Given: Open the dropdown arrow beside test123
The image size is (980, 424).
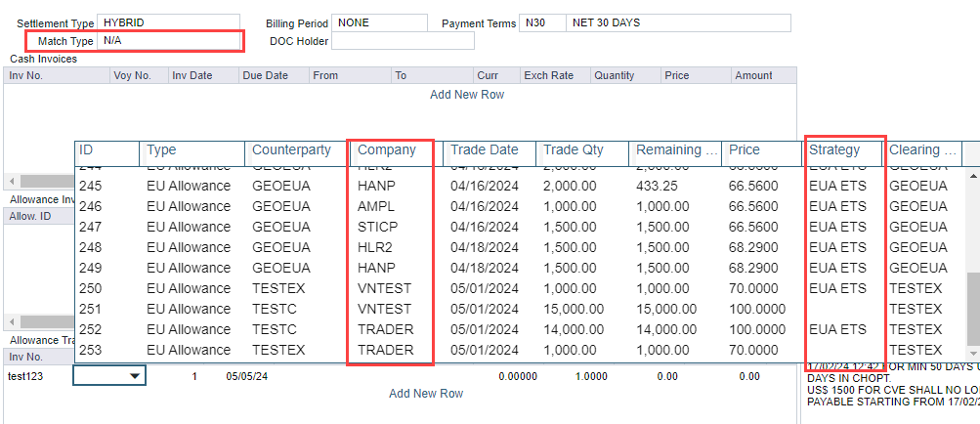Looking at the screenshot, I should point(135,375).
